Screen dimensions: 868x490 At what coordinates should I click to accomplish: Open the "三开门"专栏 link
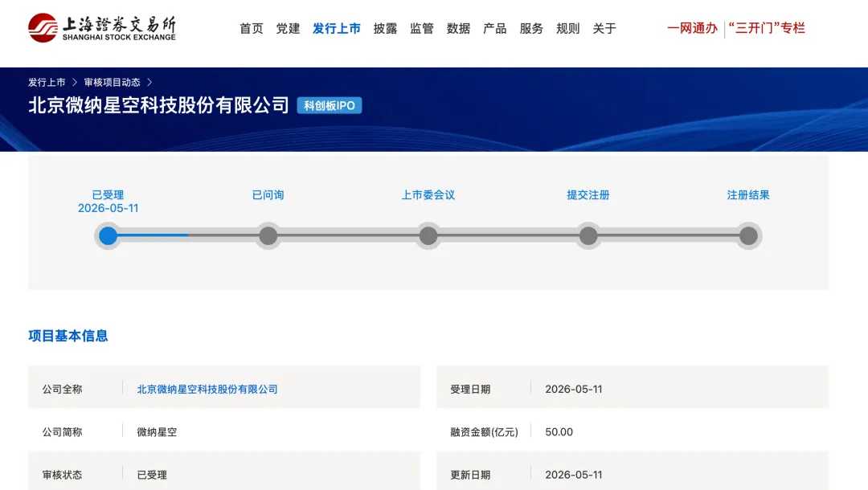click(x=767, y=28)
